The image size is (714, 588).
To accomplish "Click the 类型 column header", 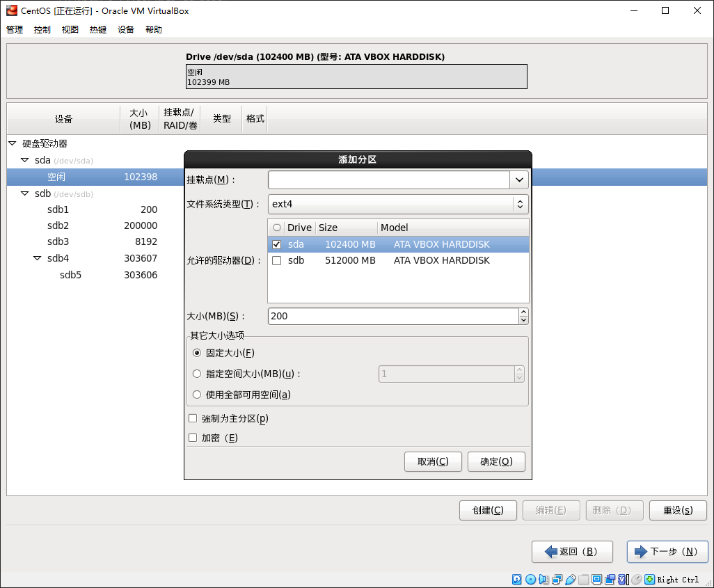I will point(222,119).
